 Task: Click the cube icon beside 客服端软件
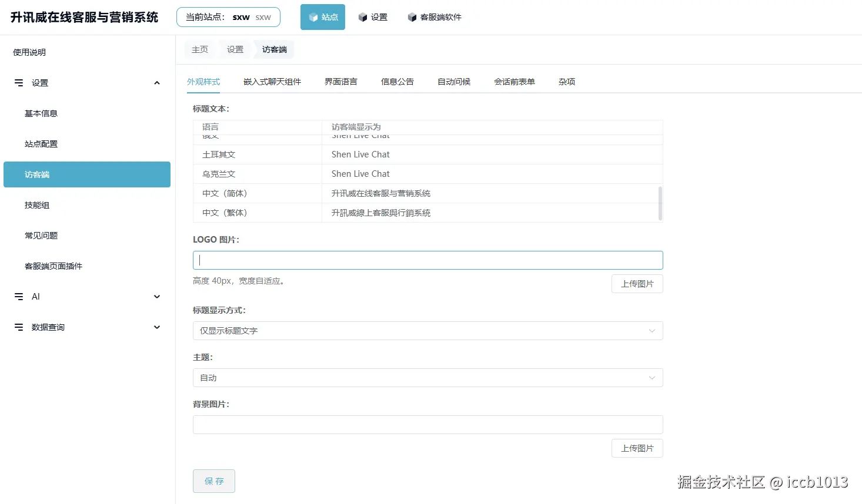tap(412, 17)
